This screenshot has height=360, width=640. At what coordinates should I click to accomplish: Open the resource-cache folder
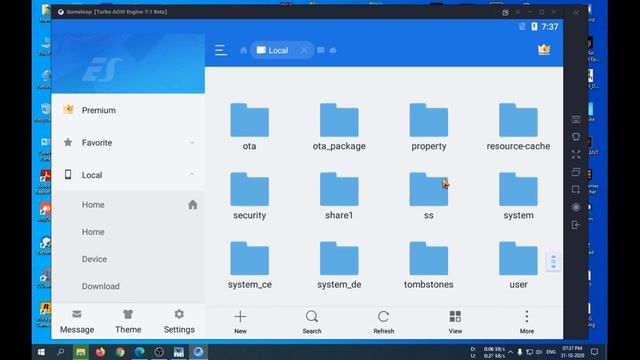[x=518, y=127]
